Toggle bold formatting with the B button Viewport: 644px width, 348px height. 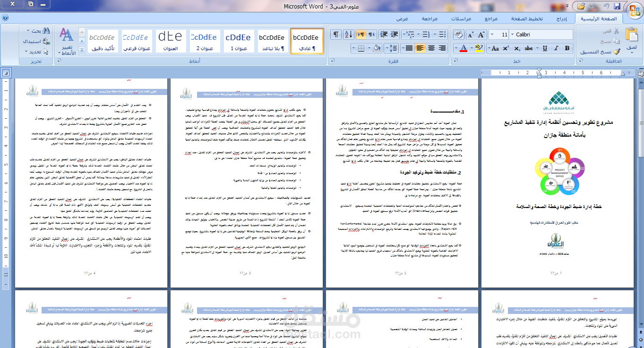click(x=567, y=48)
